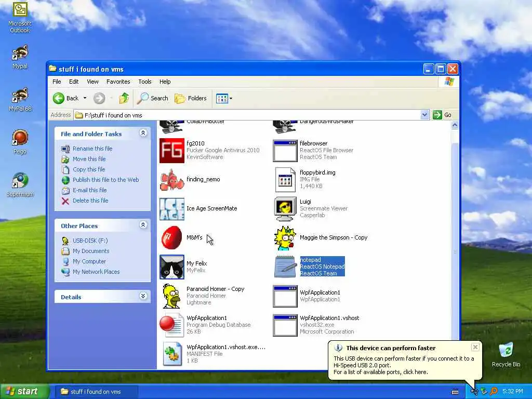Open the MyPal 68 desktop shortcut
532x399 pixels.
tap(20, 99)
